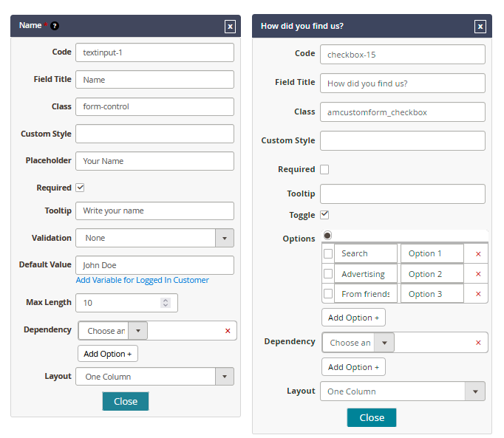
Task: Click the Max Length stepper arrows
Action: pos(166,303)
